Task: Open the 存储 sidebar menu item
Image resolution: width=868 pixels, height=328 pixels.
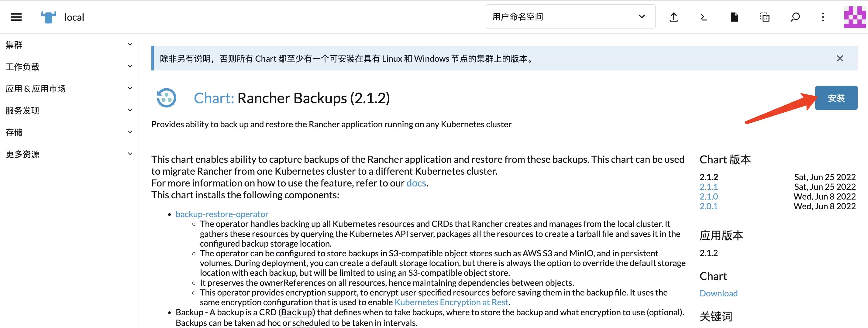Action: [69, 132]
